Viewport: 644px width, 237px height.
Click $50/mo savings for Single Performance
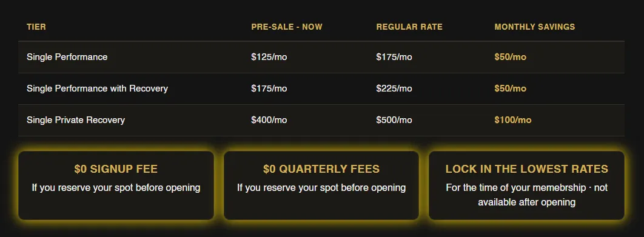510,57
